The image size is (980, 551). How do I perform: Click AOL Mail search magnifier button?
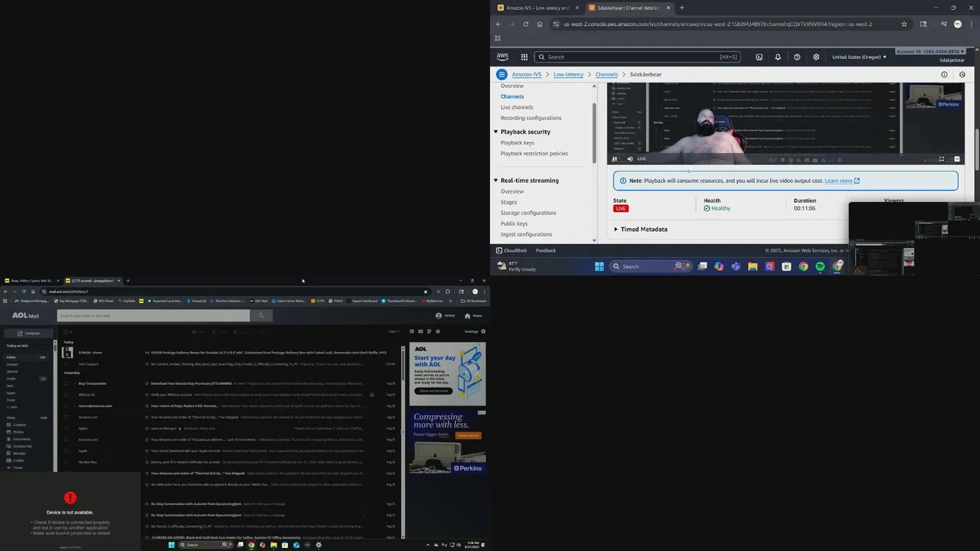coord(261,315)
